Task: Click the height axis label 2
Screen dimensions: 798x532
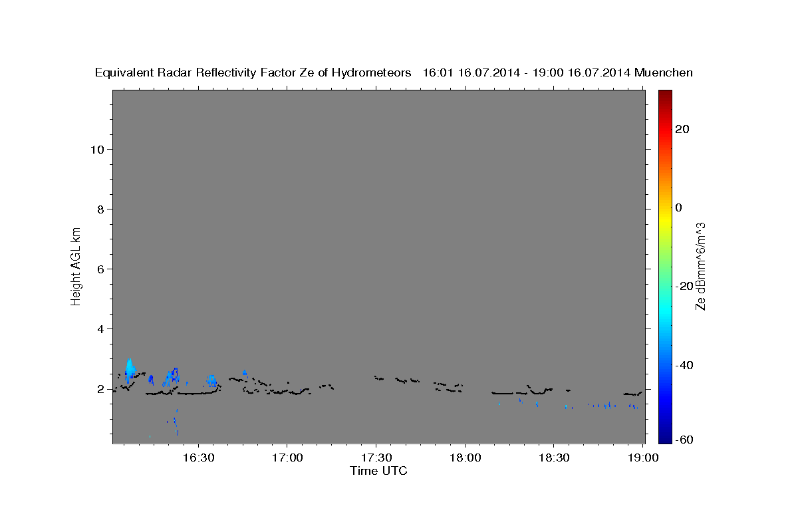Action: [99, 389]
